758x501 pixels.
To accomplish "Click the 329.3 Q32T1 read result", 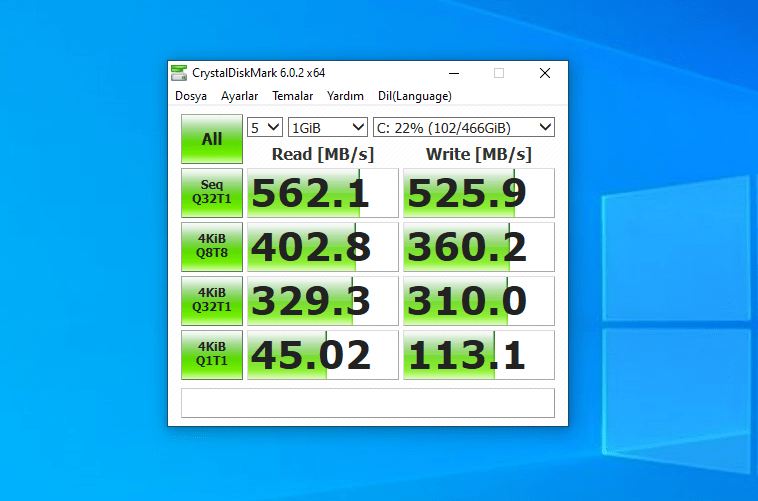I will pos(323,301).
